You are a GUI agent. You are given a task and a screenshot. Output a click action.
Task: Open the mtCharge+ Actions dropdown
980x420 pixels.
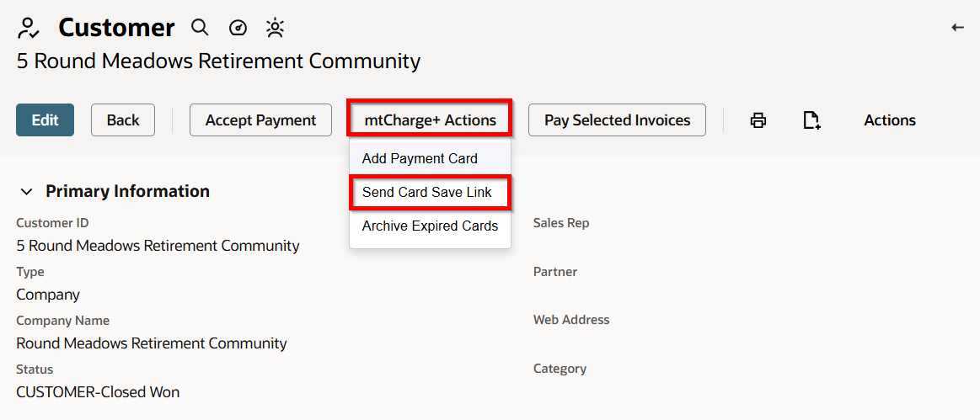click(430, 120)
